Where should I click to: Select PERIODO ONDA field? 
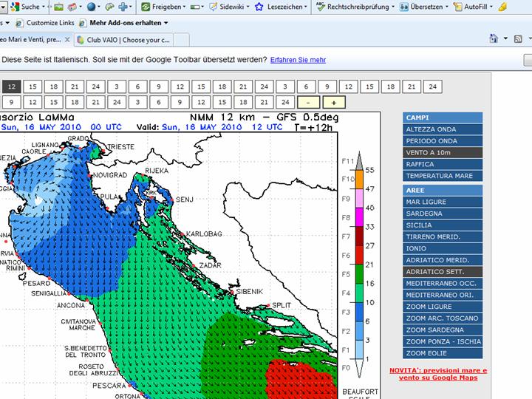click(443, 141)
